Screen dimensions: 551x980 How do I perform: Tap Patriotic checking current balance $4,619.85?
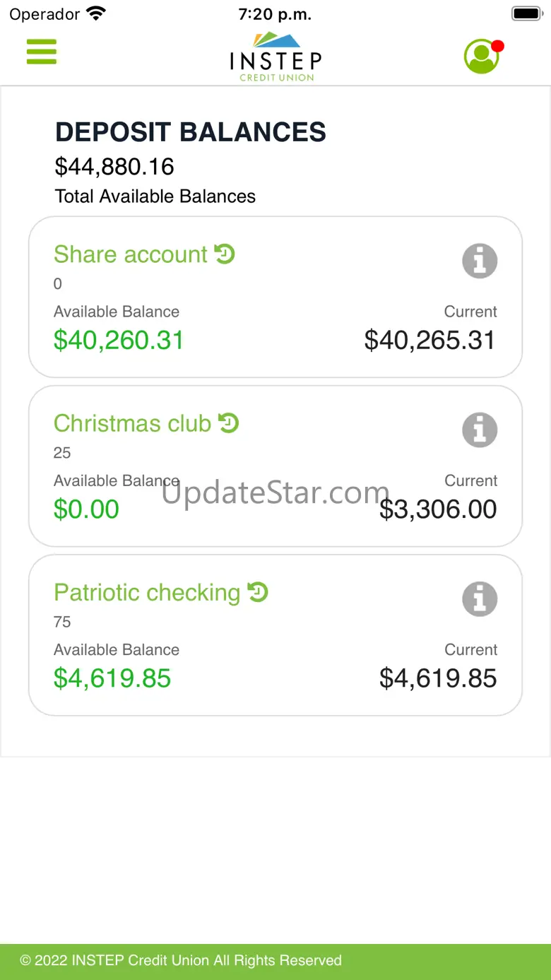click(438, 678)
